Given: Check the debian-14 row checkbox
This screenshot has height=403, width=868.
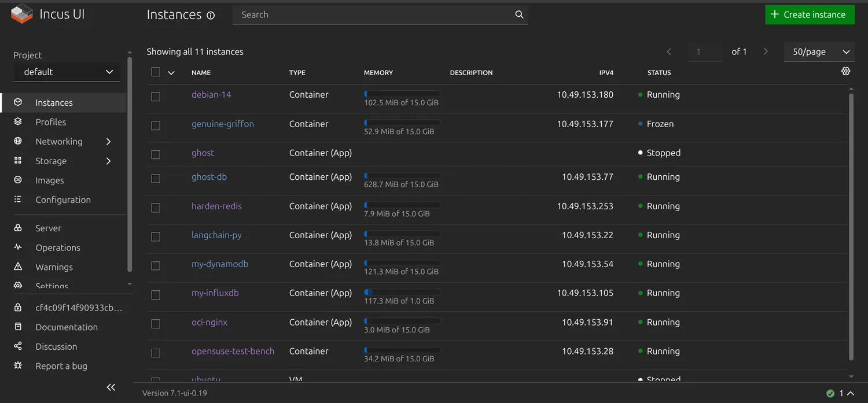Looking at the screenshot, I should coord(156,97).
